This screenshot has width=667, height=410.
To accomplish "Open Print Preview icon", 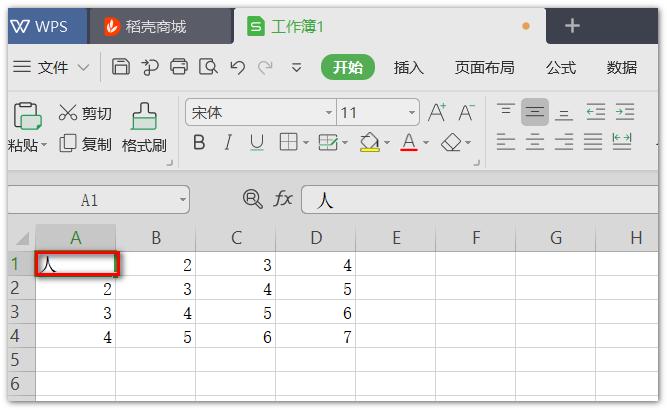I will [x=208, y=67].
